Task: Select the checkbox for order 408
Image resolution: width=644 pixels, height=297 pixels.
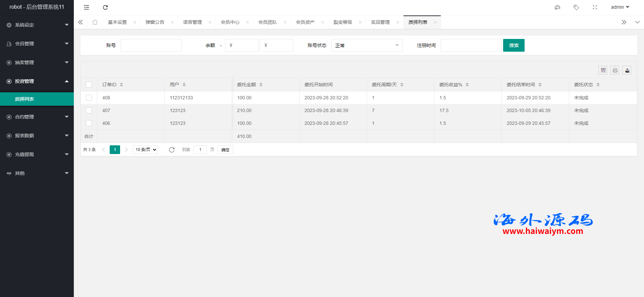Action: click(89, 98)
